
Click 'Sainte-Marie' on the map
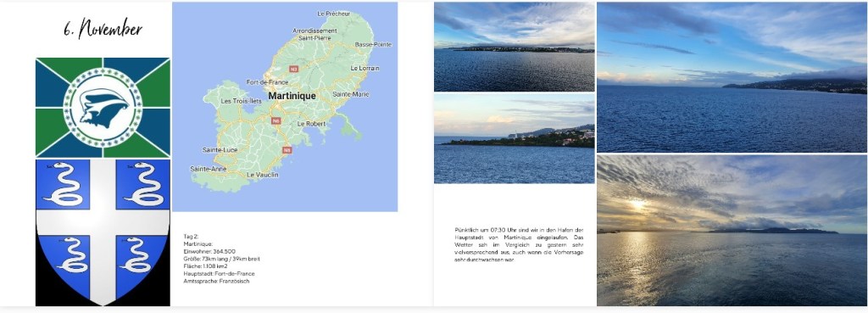pyautogui.click(x=350, y=94)
